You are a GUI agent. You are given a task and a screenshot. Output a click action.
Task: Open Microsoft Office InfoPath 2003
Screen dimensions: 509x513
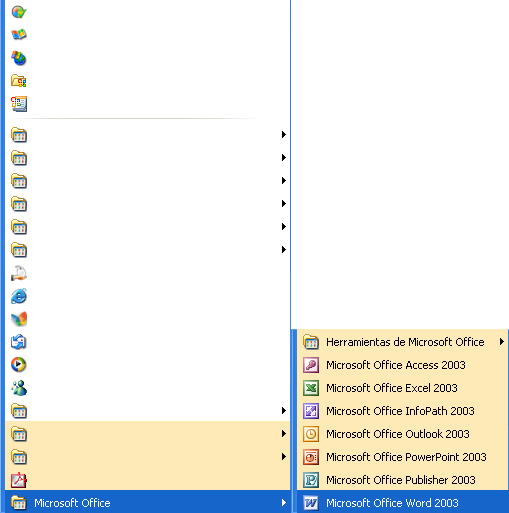(x=403, y=411)
